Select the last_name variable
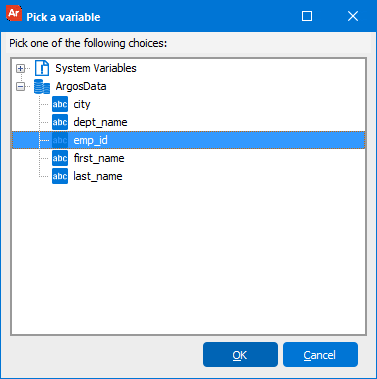377x379 pixels. (x=98, y=176)
